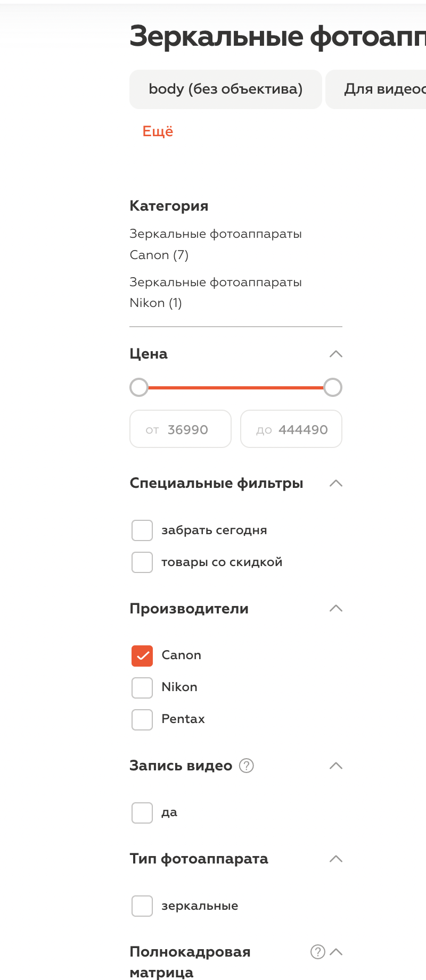
Task: Collapse the Специальные фильтры section
Action: (x=336, y=484)
